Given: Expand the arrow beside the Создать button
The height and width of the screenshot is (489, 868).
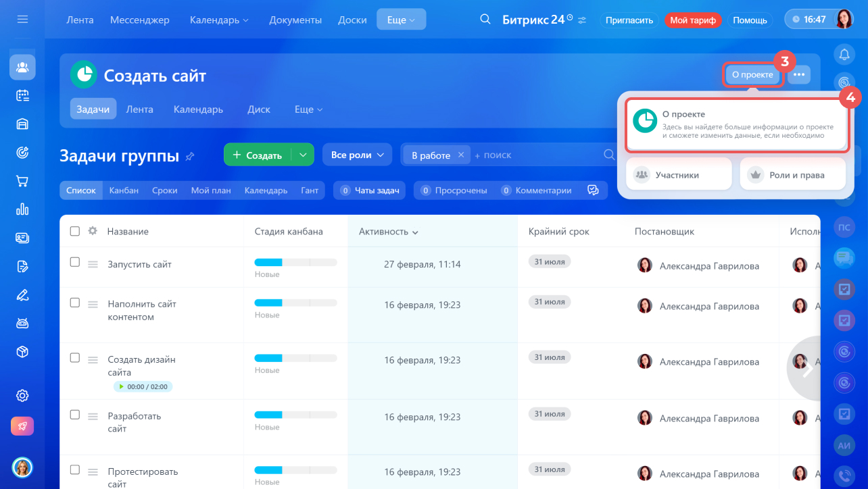Looking at the screenshot, I should [x=303, y=155].
